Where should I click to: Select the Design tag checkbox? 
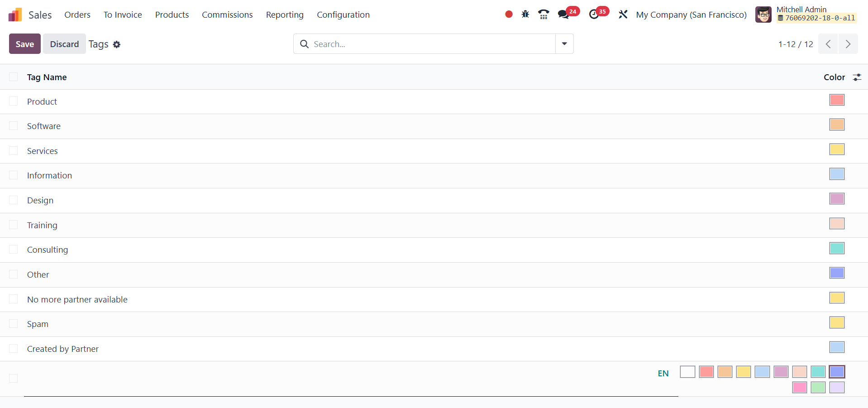pyautogui.click(x=14, y=200)
